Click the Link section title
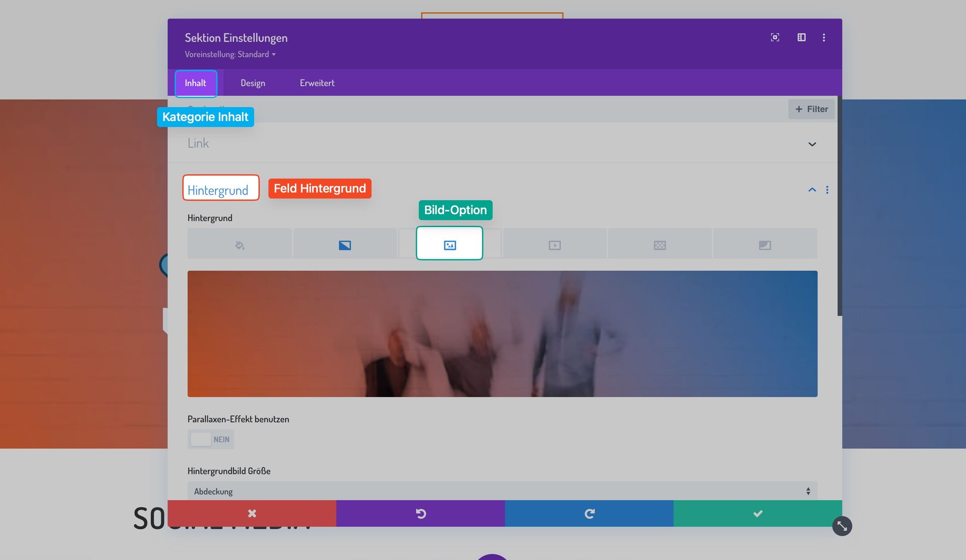Screen dimensions: 966x560 point(198,143)
